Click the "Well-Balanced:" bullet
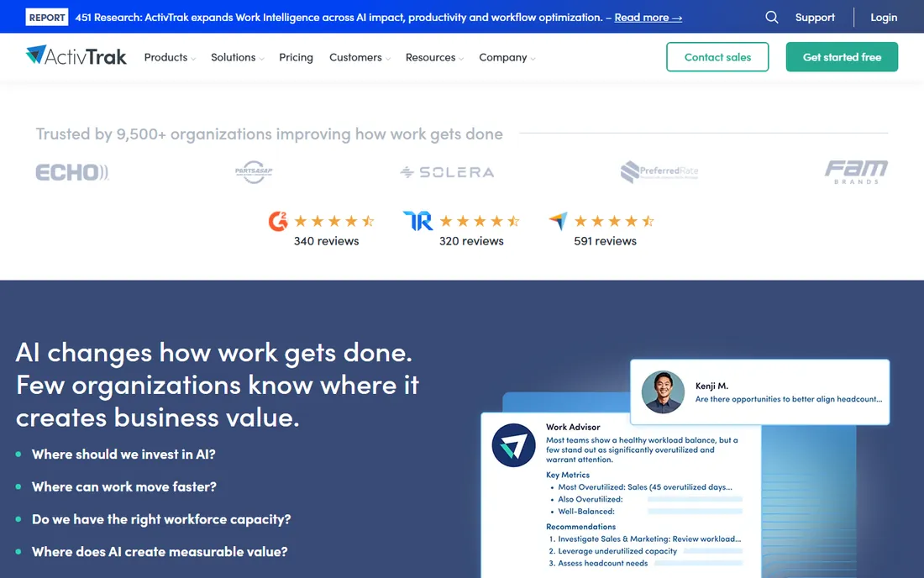The image size is (924, 578). (585, 512)
